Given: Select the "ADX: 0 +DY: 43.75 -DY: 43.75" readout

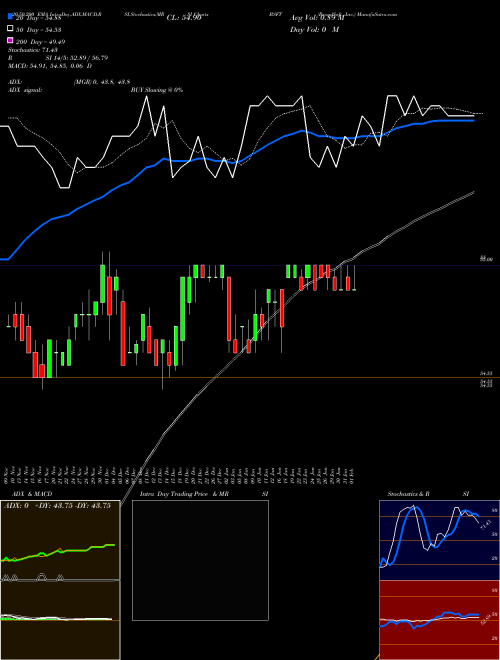Looking at the screenshot, I should click(x=57, y=506).
